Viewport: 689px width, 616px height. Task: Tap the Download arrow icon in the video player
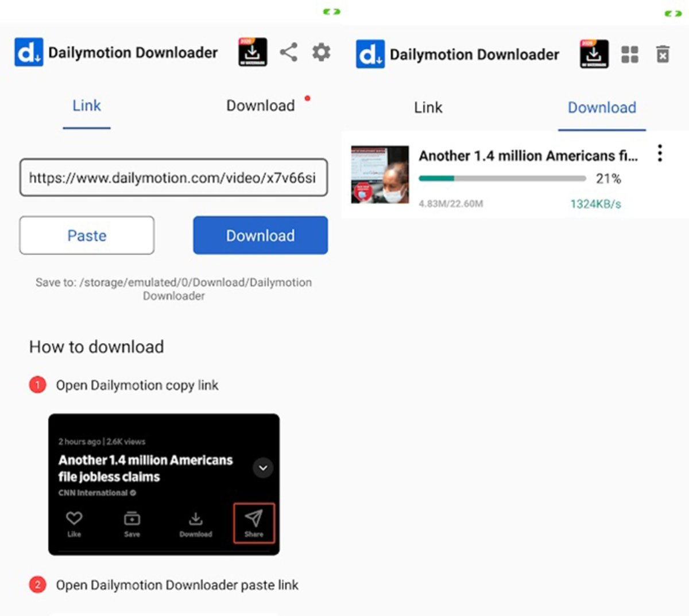(x=196, y=520)
